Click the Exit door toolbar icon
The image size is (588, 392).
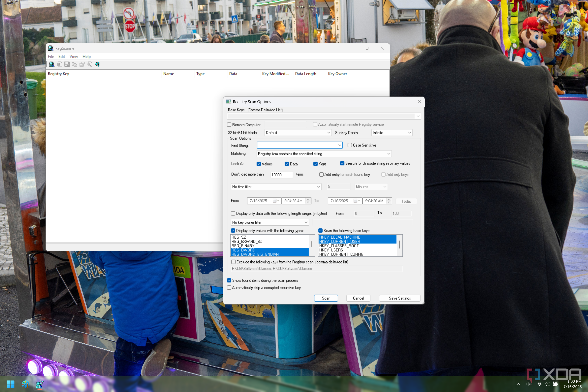(97, 64)
